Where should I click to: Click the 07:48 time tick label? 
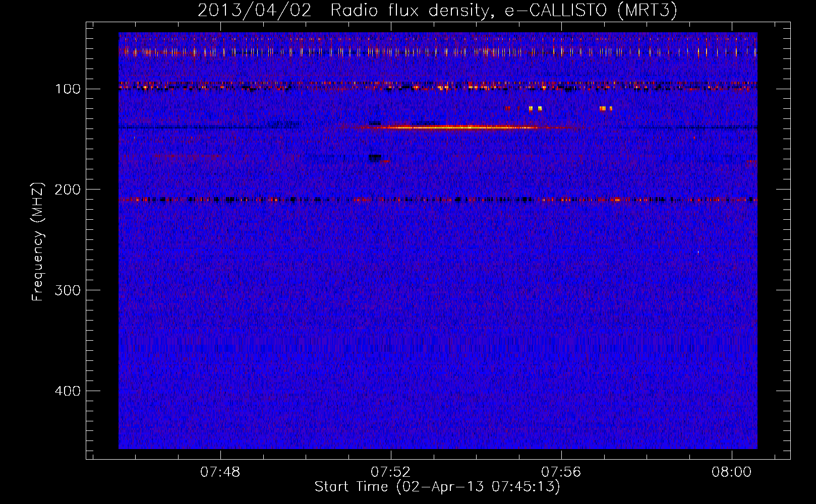(220, 472)
